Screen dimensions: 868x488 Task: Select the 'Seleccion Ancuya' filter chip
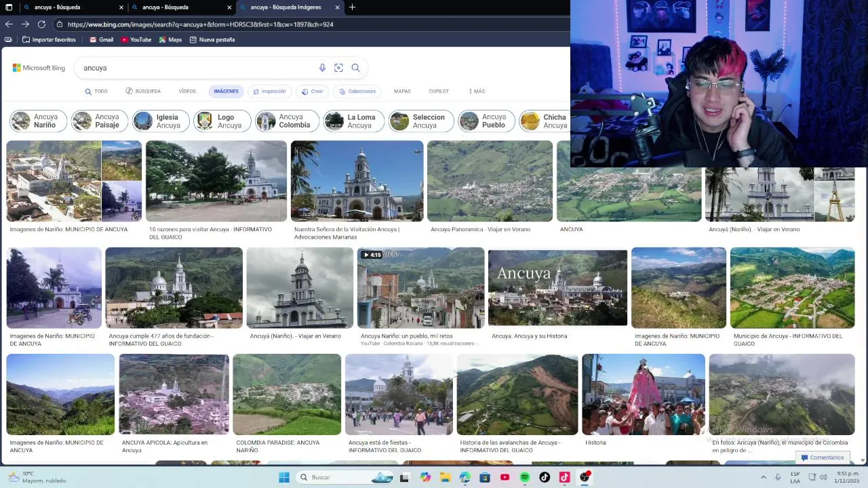click(x=421, y=121)
